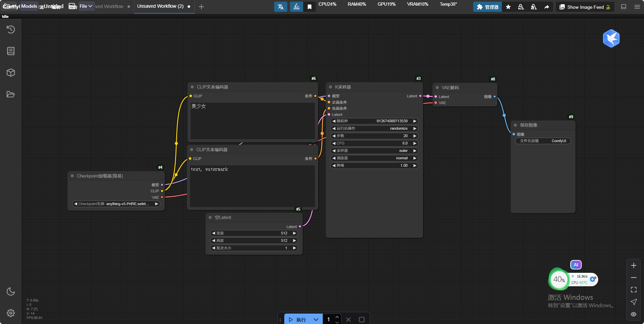644x324 pixels.
Task: Collapse the Checkpoint加载器 node via its dot
Action: click(72, 176)
